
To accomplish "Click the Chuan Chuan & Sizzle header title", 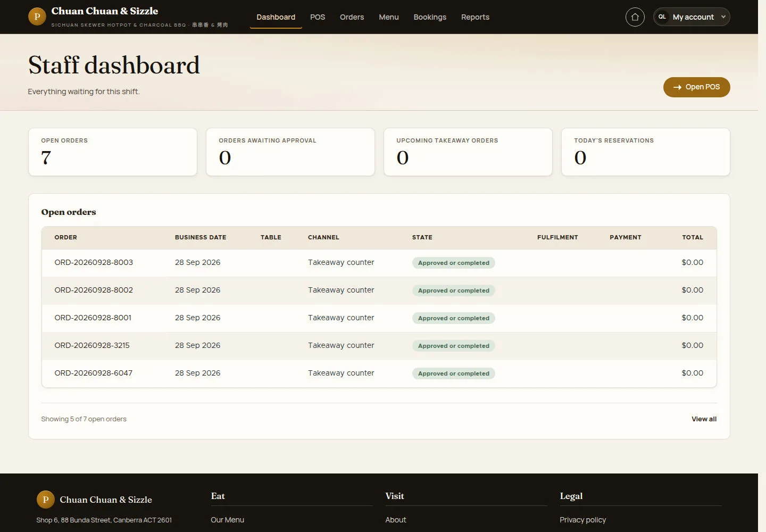I will point(105,11).
